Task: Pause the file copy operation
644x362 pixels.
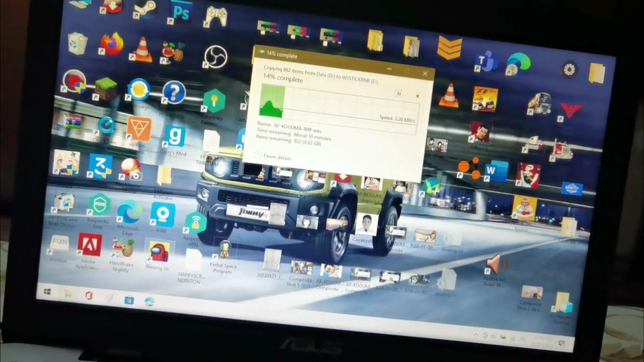Action: [399, 94]
